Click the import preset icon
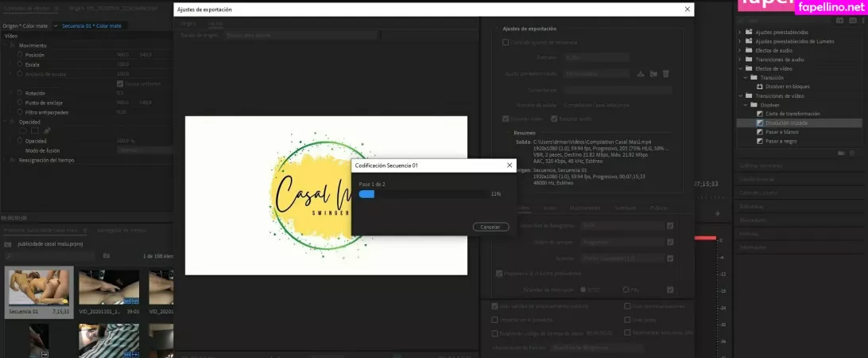 click(653, 73)
